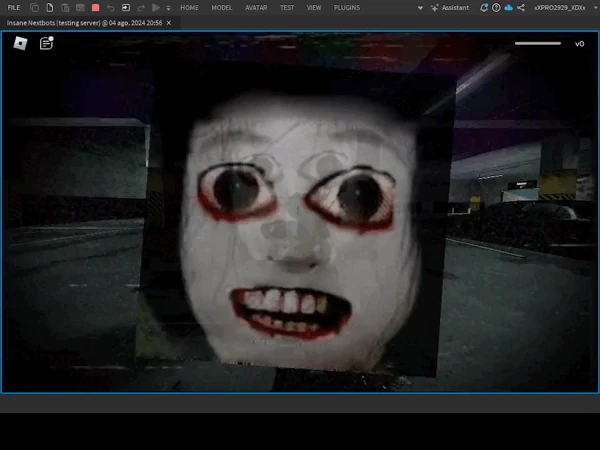
Task: Open the FILE menu
Action: tap(13, 7)
